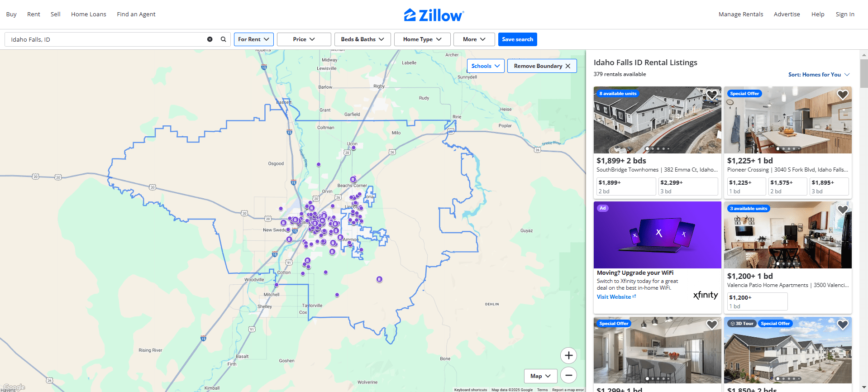
Task: Click Sign In
Action: [x=845, y=14]
